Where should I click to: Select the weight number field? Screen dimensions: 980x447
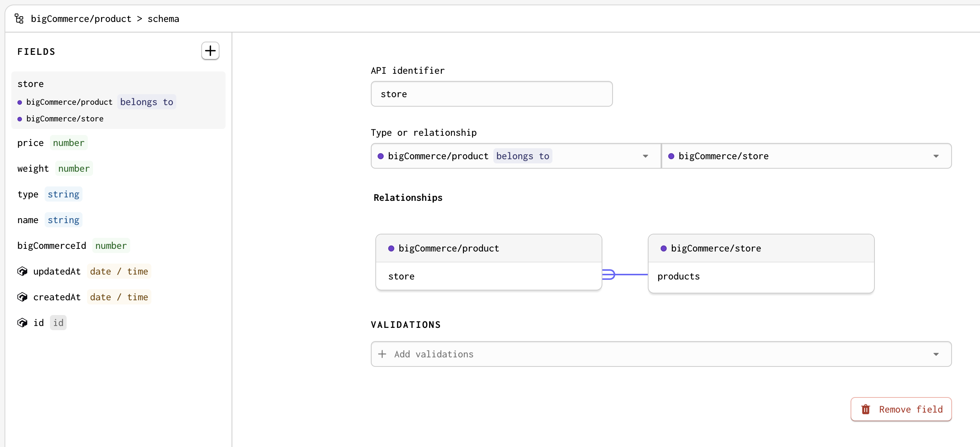point(55,168)
